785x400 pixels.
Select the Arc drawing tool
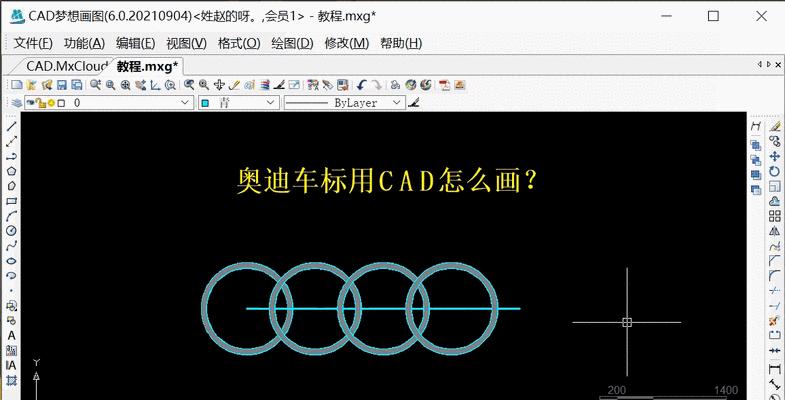pos(11,216)
